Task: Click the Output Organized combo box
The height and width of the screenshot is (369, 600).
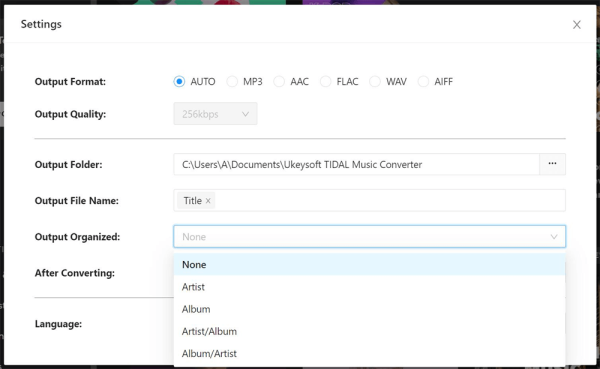Action: coord(369,237)
